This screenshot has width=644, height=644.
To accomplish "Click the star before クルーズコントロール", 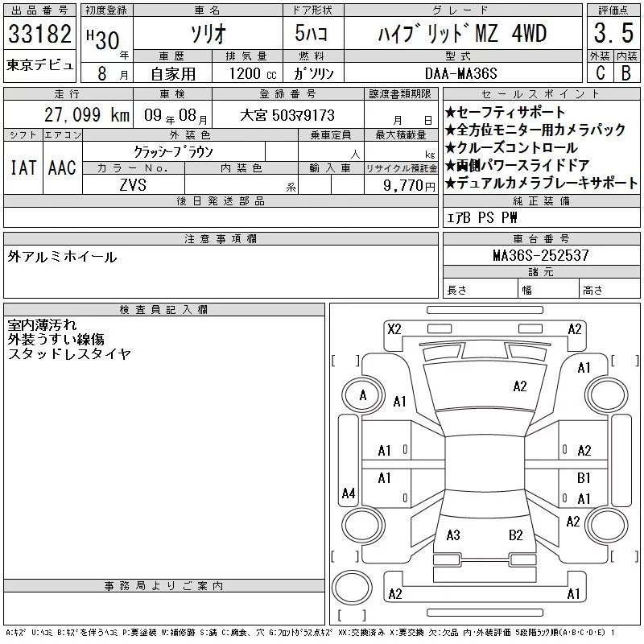I will (450, 148).
